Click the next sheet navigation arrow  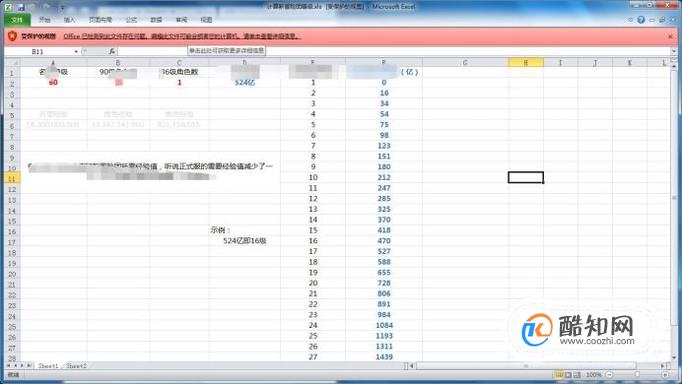22,366
